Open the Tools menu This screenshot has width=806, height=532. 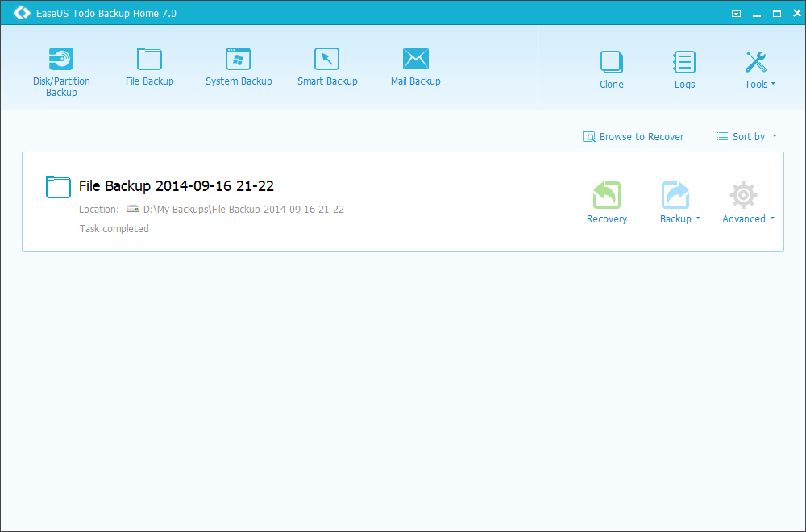(759, 69)
